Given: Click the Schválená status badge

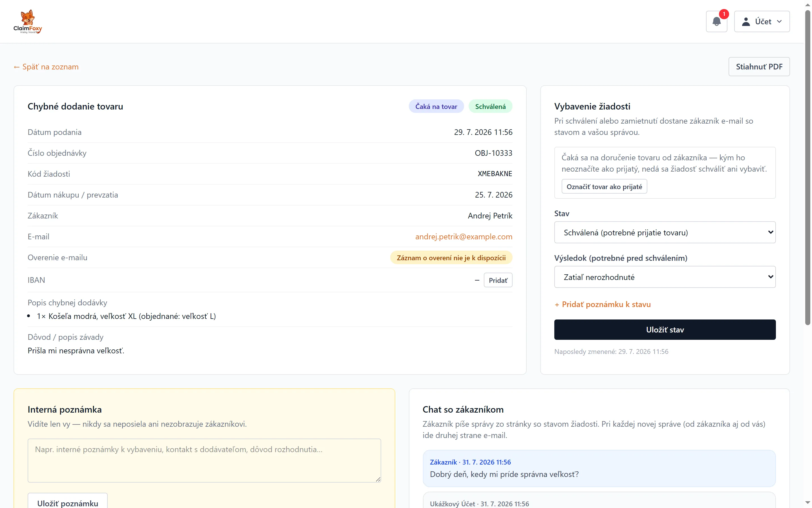Looking at the screenshot, I should pyautogui.click(x=490, y=106).
